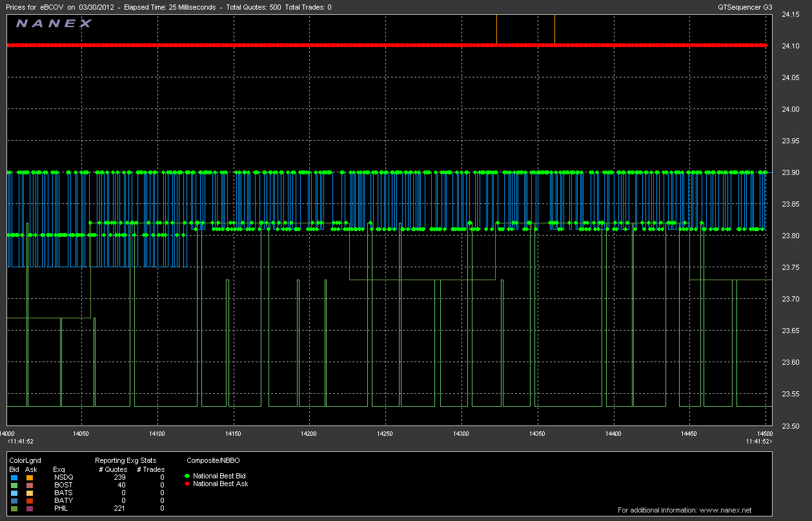Click the red National Best Ask marker

(188, 484)
